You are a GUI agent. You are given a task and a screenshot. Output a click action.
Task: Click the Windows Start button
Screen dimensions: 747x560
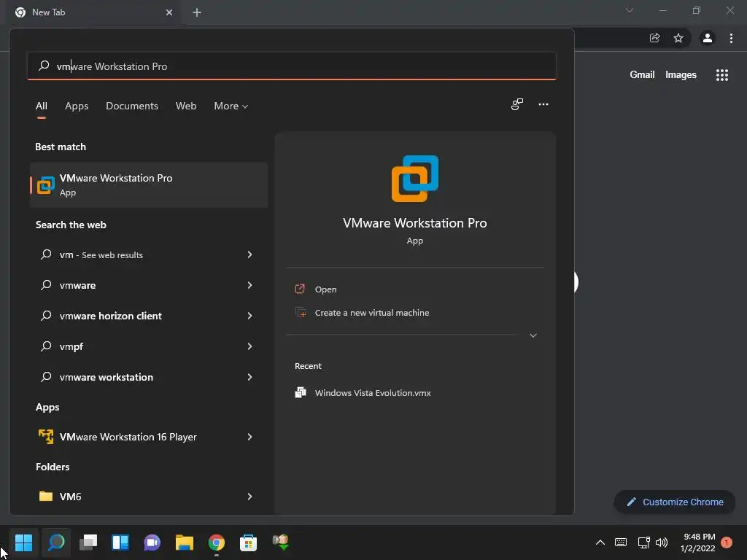point(23,542)
